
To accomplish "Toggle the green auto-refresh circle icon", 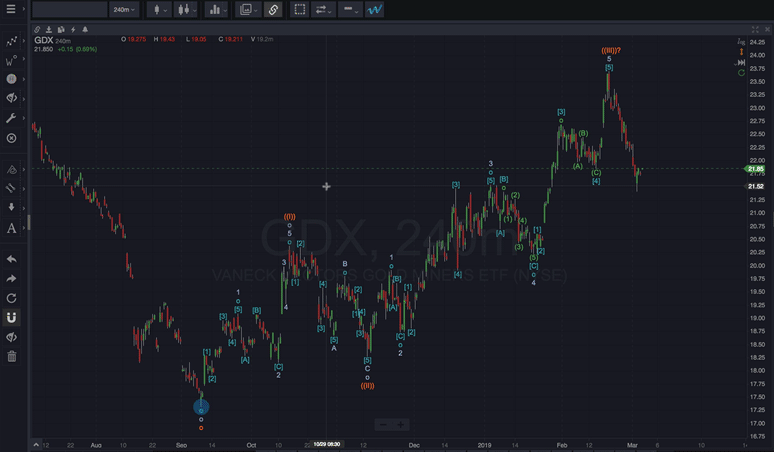I will (x=741, y=73).
